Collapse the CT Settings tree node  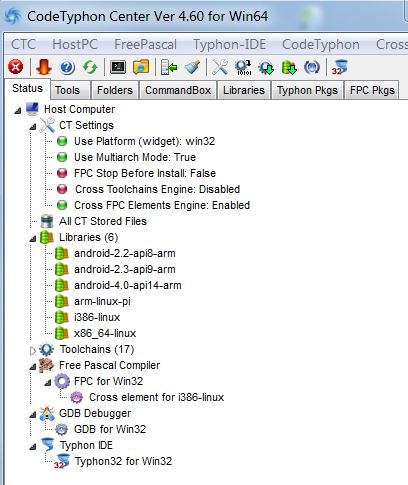point(33,127)
